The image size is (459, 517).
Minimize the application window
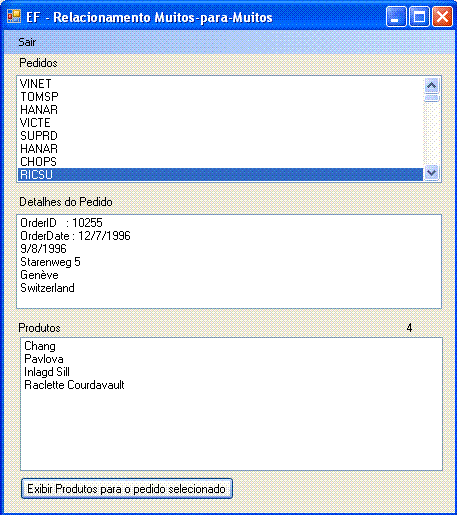tap(396, 16)
